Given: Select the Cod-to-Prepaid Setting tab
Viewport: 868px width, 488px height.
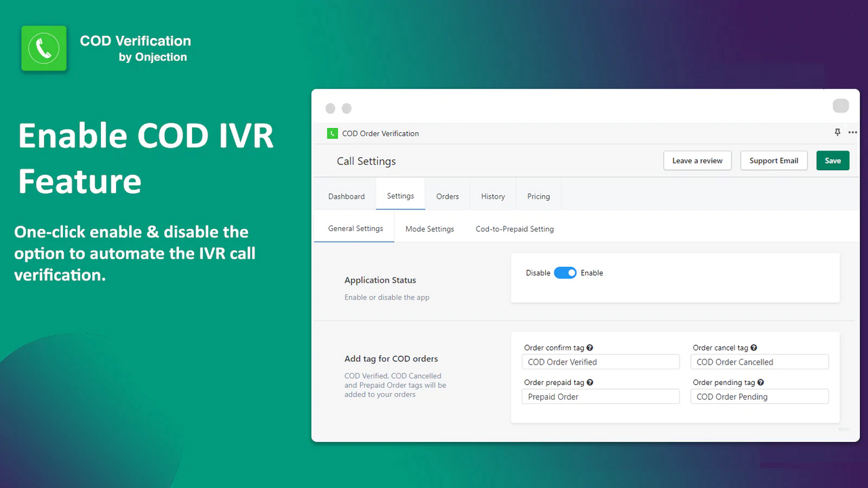Looking at the screenshot, I should click(514, 228).
